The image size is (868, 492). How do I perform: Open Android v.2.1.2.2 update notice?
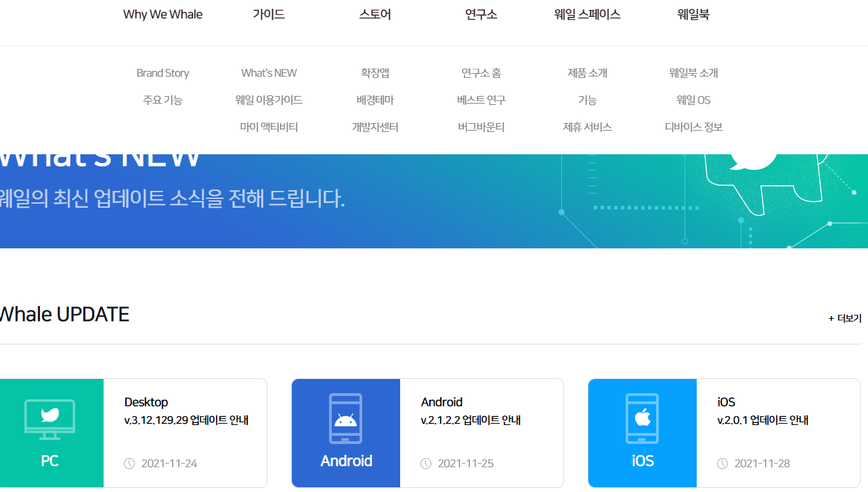(471, 420)
